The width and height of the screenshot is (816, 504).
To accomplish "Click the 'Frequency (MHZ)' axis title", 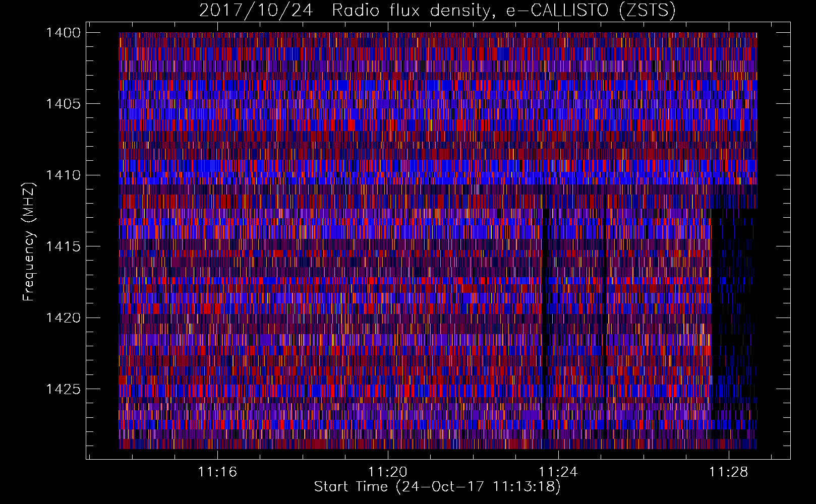I will [x=29, y=242].
